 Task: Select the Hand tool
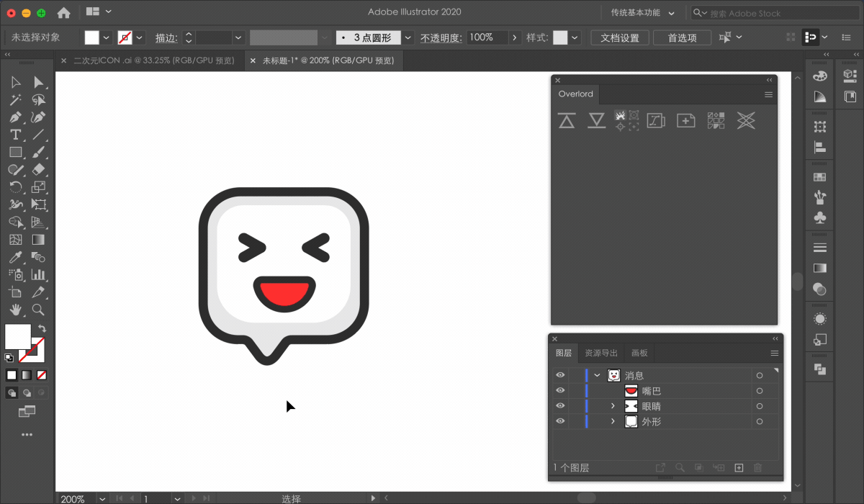[x=15, y=310]
